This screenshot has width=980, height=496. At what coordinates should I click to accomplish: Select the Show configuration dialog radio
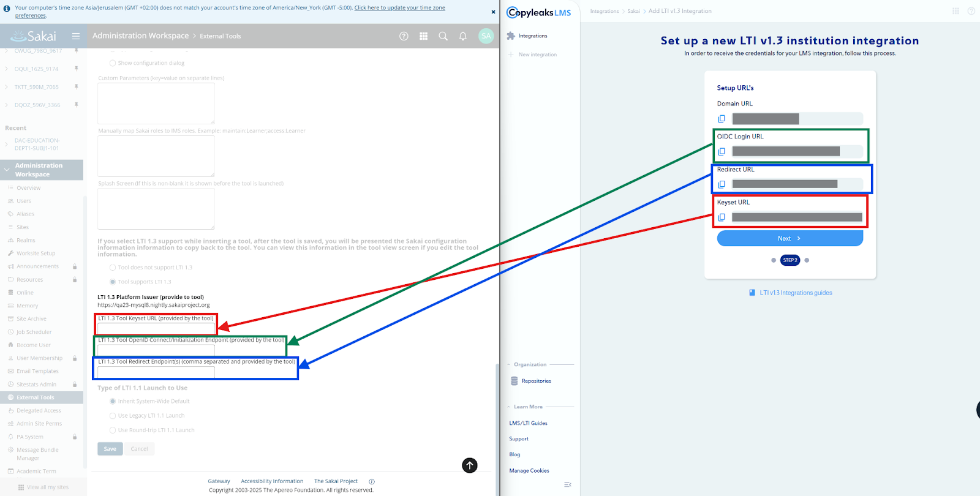coord(113,63)
